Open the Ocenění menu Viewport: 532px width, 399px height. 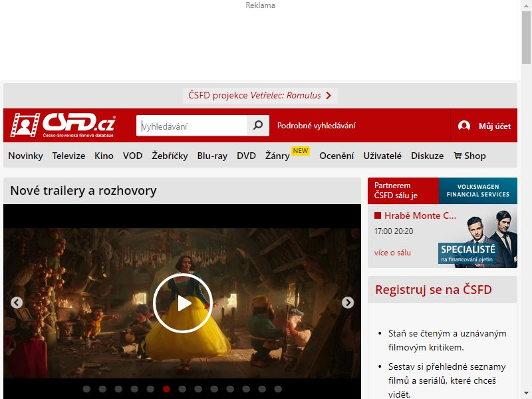click(x=336, y=156)
